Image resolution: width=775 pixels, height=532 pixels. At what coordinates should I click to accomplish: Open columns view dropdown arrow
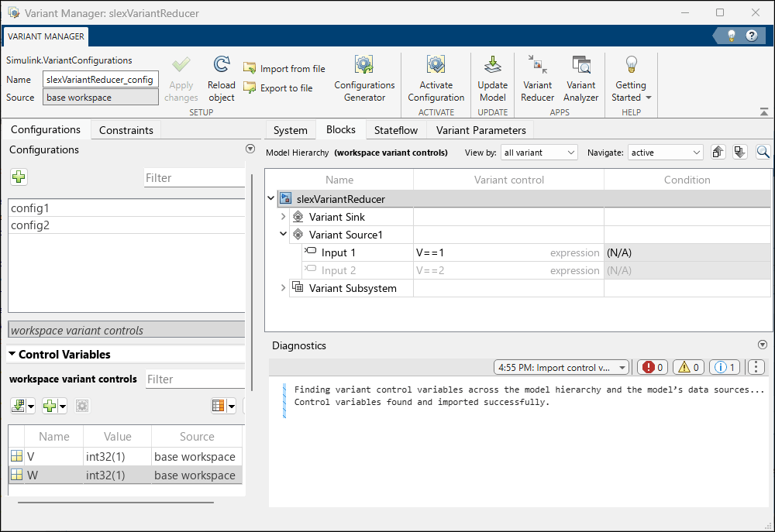tap(231, 407)
